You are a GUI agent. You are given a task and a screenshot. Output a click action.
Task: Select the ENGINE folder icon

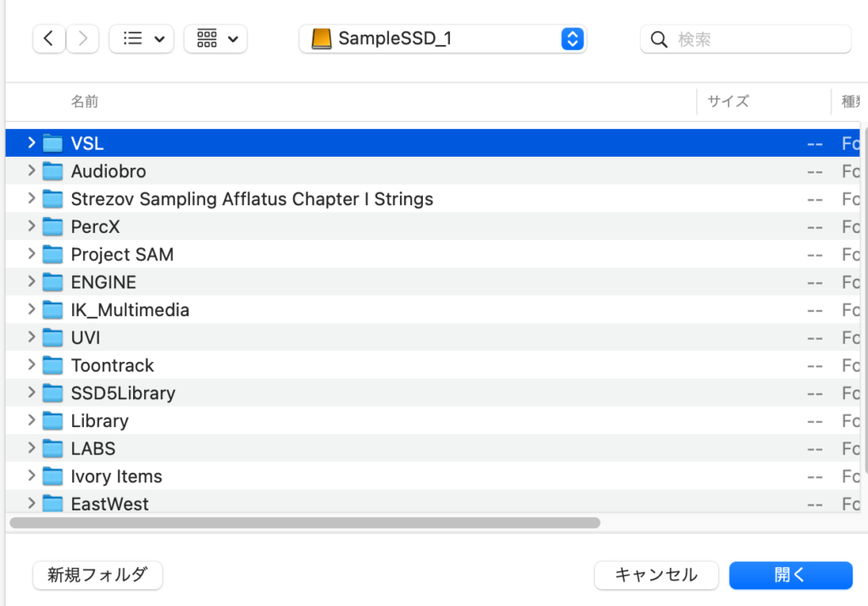point(53,281)
